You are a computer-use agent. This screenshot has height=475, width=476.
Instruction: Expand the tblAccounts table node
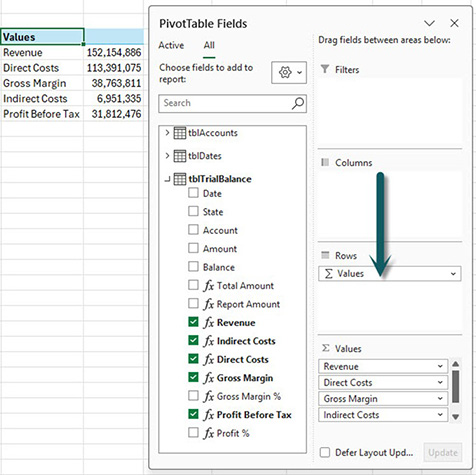click(x=167, y=133)
